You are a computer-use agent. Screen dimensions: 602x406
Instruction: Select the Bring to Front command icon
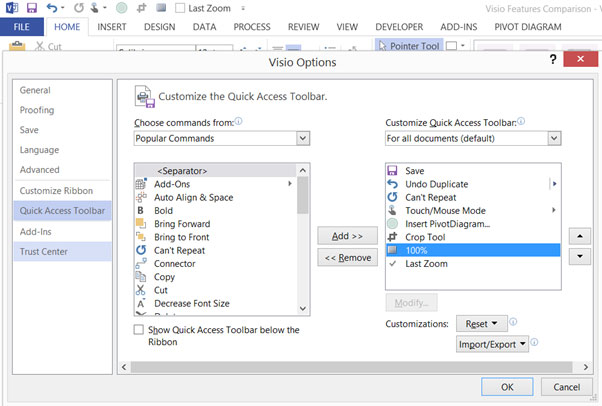click(141, 237)
